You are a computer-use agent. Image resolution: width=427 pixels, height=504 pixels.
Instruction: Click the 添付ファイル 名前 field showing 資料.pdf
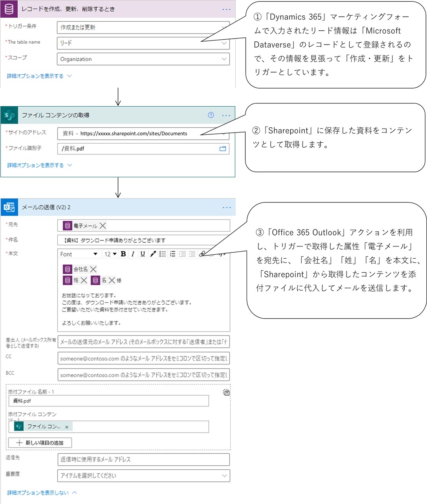point(109,401)
